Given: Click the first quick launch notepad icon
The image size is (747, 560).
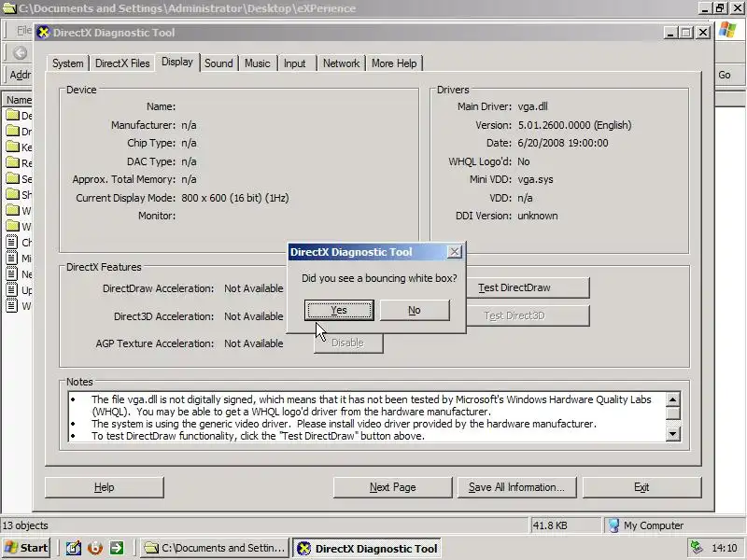Looking at the screenshot, I should [74, 548].
